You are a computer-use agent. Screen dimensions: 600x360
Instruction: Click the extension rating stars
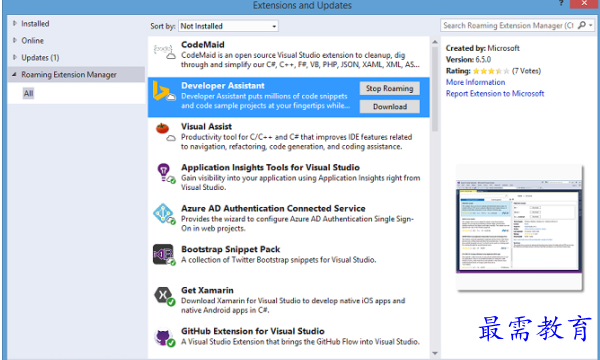pyautogui.click(x=491, y=71)
